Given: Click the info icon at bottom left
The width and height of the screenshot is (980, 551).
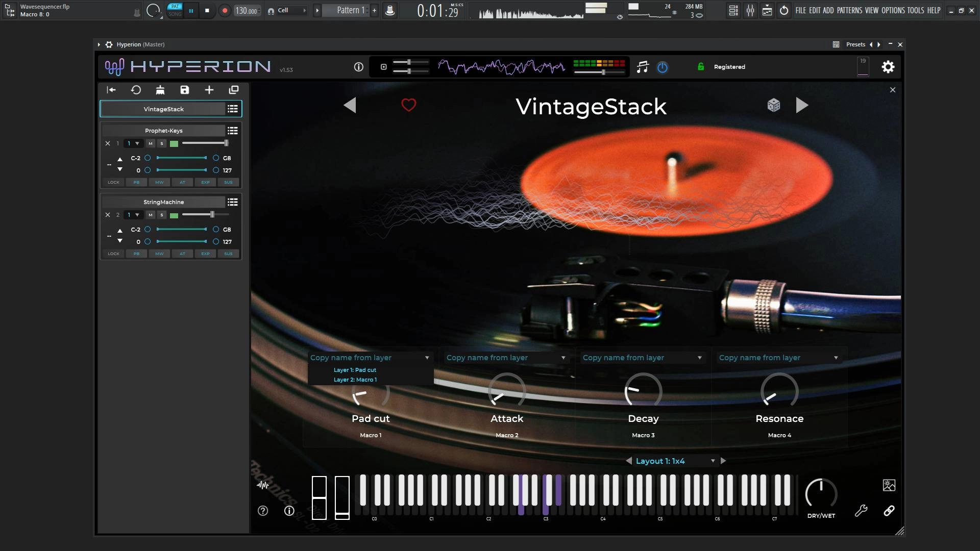Looking at the screenshot, I should tap(289, 511).
